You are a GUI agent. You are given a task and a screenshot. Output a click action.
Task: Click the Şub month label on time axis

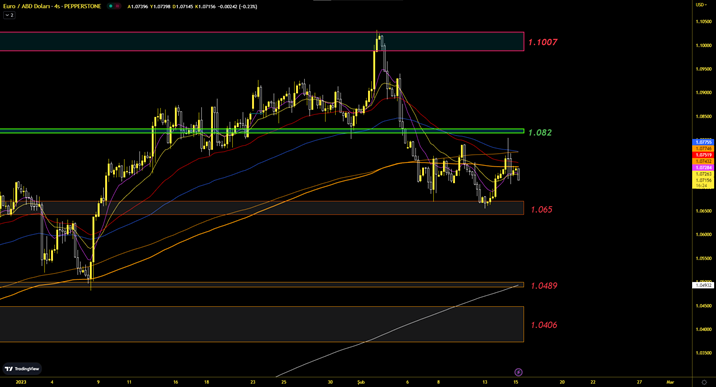(361, 382)
